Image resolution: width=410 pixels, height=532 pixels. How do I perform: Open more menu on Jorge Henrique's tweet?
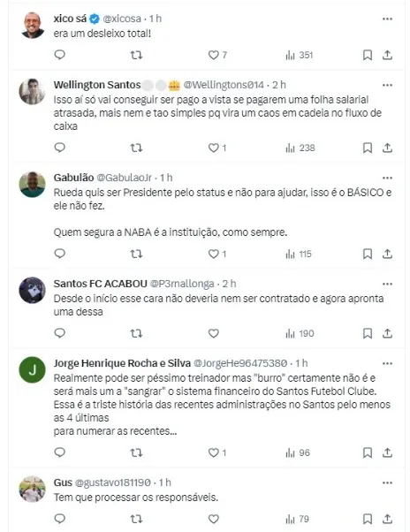[387, 364]
